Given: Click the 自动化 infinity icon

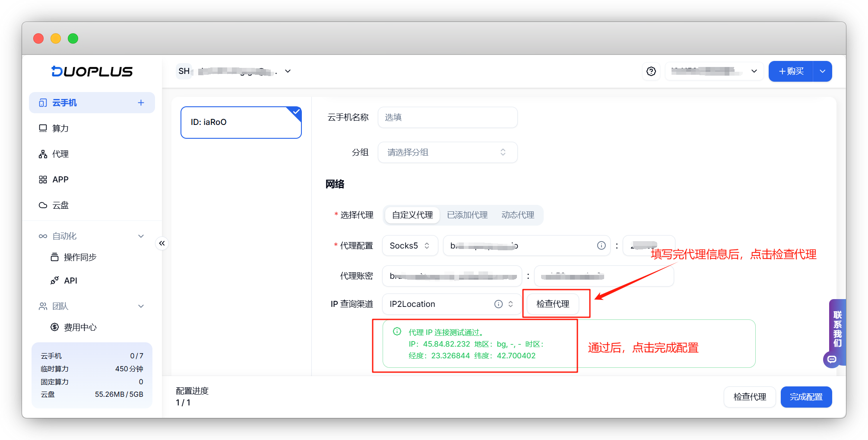Looking at the screenshot, I should click(43, 236).
